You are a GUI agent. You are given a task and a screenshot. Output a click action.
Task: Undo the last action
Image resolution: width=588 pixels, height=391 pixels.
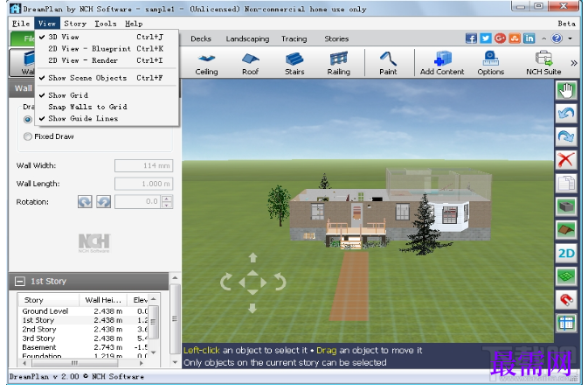566,113
